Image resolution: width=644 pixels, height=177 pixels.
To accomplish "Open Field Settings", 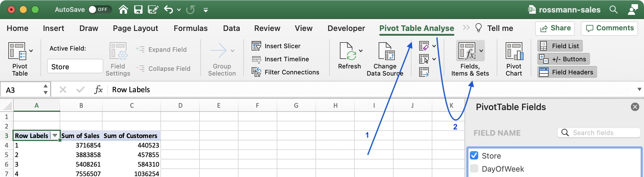I will [x=118, y=59].
